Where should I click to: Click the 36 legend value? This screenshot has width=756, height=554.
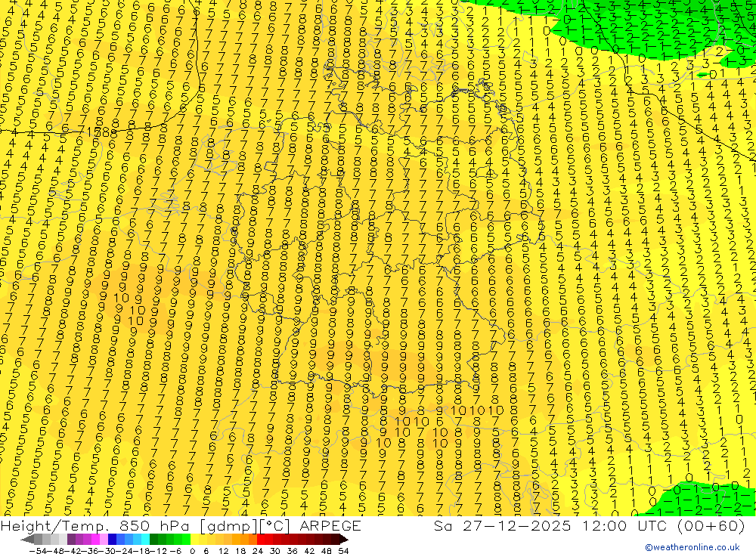tap(292, 551)
